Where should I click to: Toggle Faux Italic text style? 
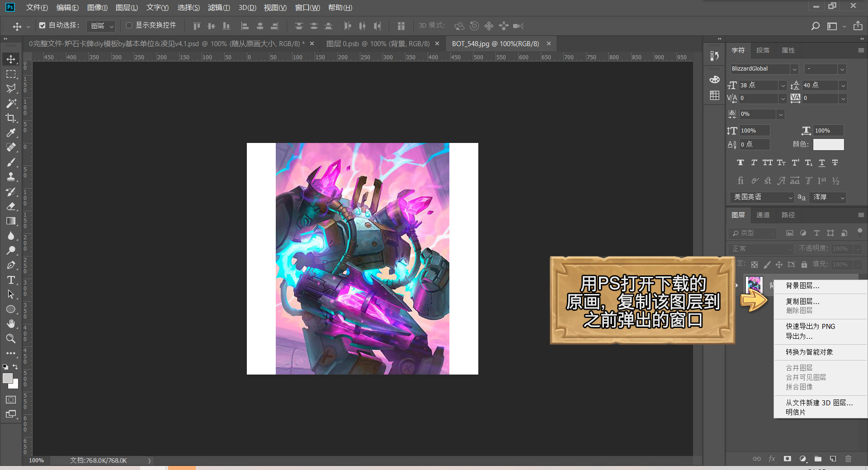click(x=754, y=162)
